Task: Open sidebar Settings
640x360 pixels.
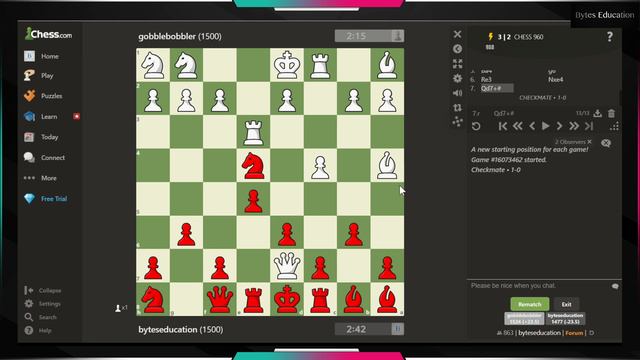Action: tap(42, 304)
